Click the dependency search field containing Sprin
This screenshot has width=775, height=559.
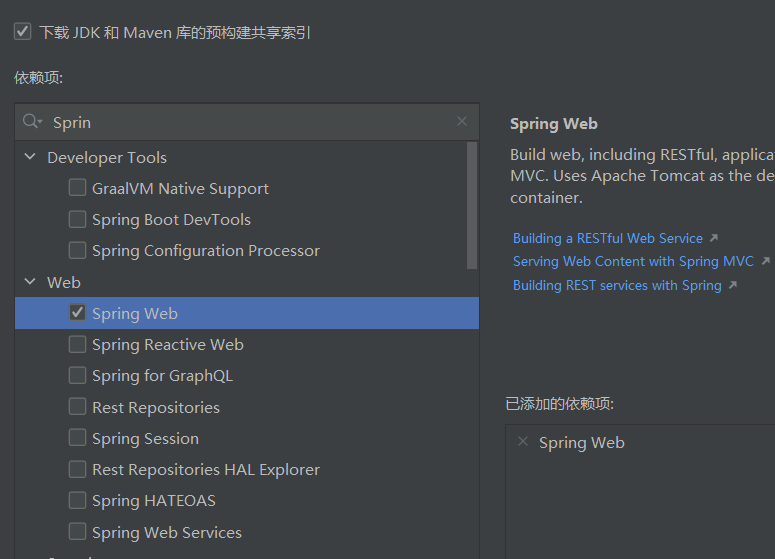click(x=247, y=122)
